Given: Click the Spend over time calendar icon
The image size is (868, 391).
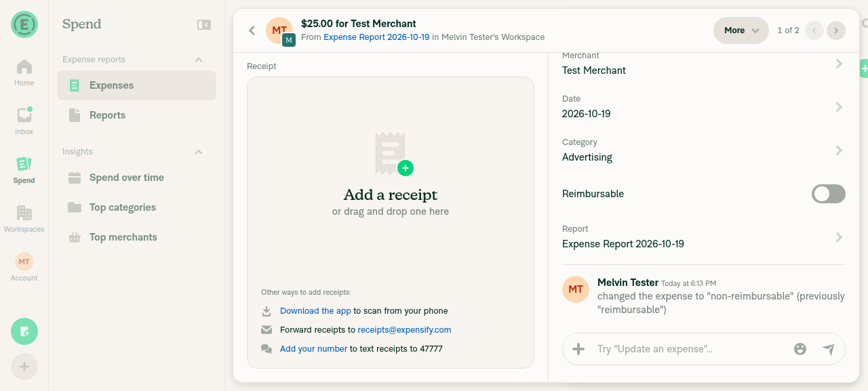Looking at the screenshot, I should tap(75, 178).
